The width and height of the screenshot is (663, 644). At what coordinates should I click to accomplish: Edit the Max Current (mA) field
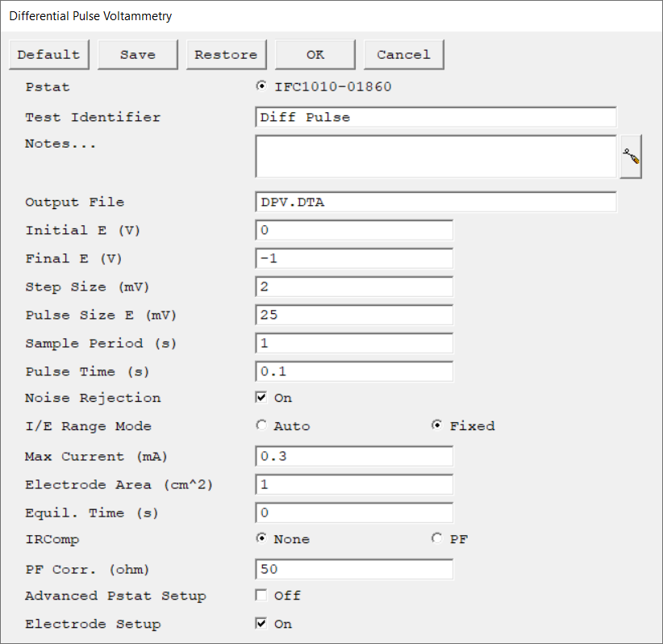click(354, 456)
